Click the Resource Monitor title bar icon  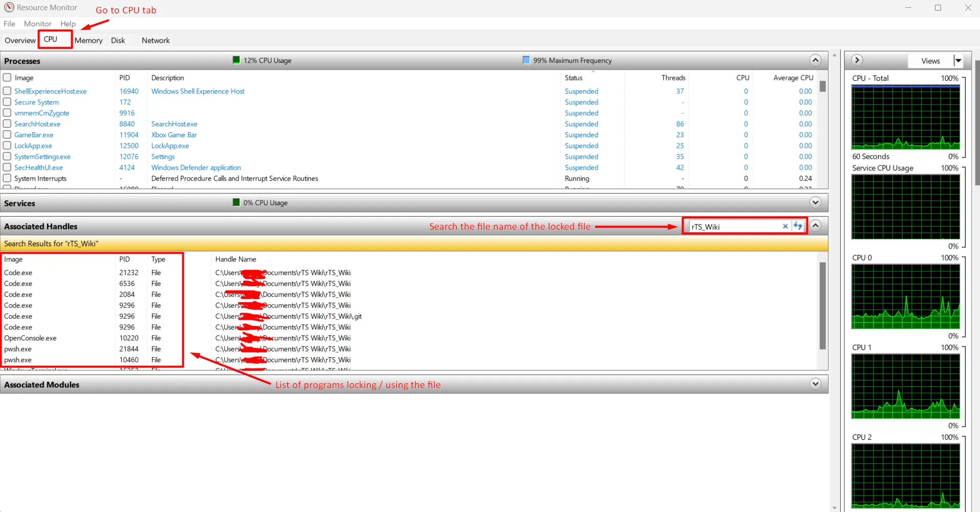click(8, 7)
